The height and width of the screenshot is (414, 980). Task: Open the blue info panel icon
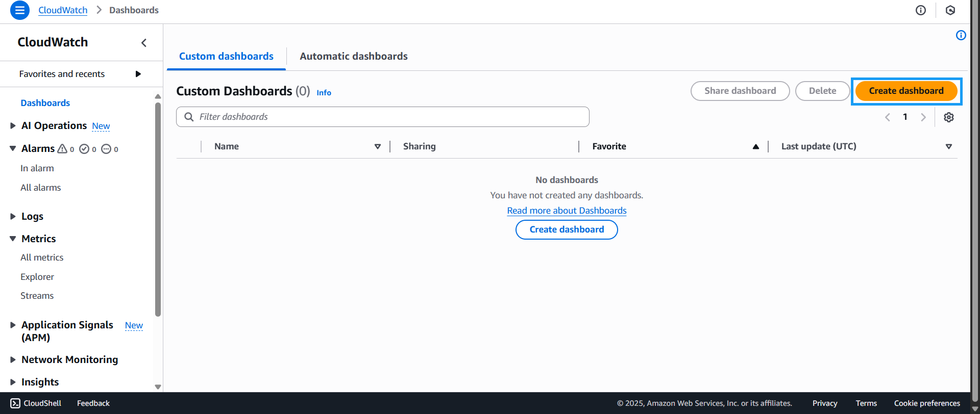click(x=961, y=35)
